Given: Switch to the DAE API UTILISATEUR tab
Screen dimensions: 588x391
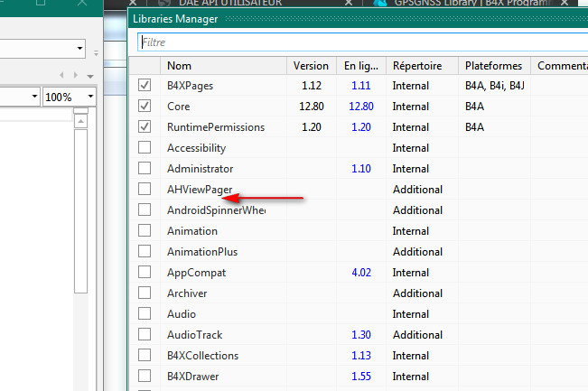Looking at the screenshot, I should [x=230, y=3].
